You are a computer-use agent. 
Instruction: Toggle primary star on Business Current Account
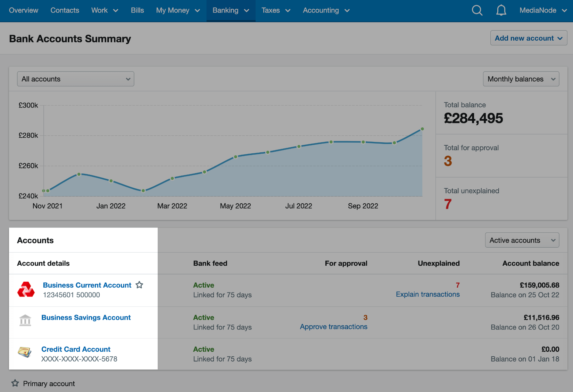139,285
